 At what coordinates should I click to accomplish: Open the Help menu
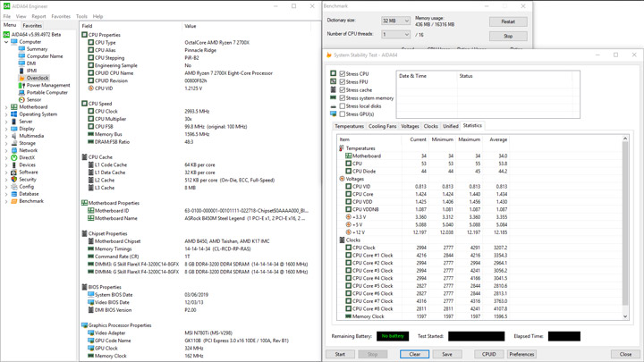point(97,16)
